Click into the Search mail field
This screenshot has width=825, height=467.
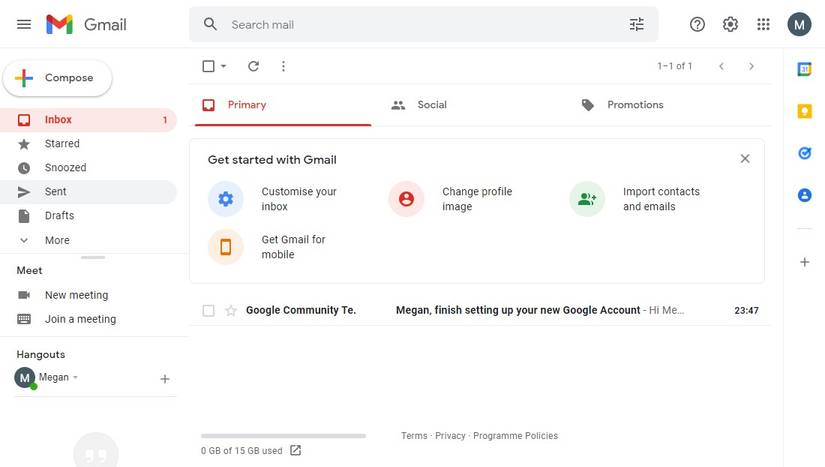click(x=420, y=24)
